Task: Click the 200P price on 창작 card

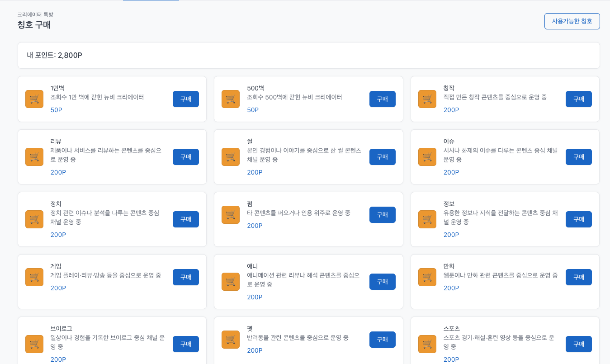Action: coord(451,110)
